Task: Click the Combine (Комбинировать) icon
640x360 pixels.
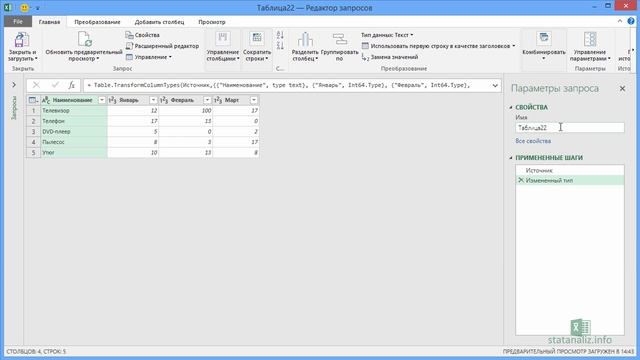Action: coord(544,39)
